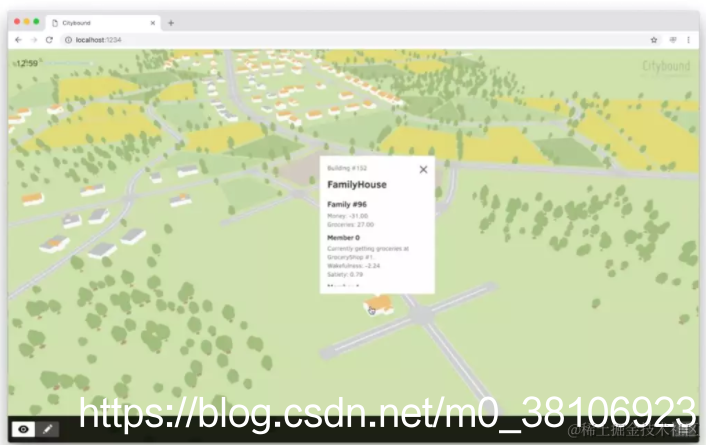
Task: Click the Member 0 heading in popup
Action: tap(343, 237)
